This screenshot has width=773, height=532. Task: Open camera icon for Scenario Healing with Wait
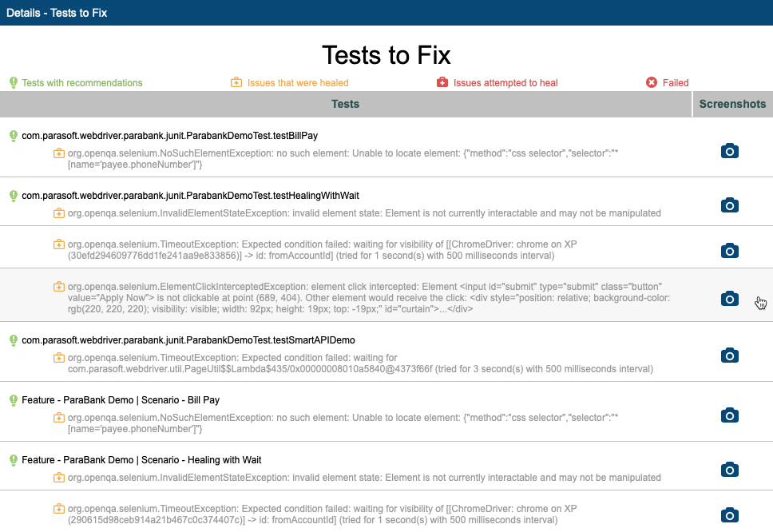(x=730, y=470)
